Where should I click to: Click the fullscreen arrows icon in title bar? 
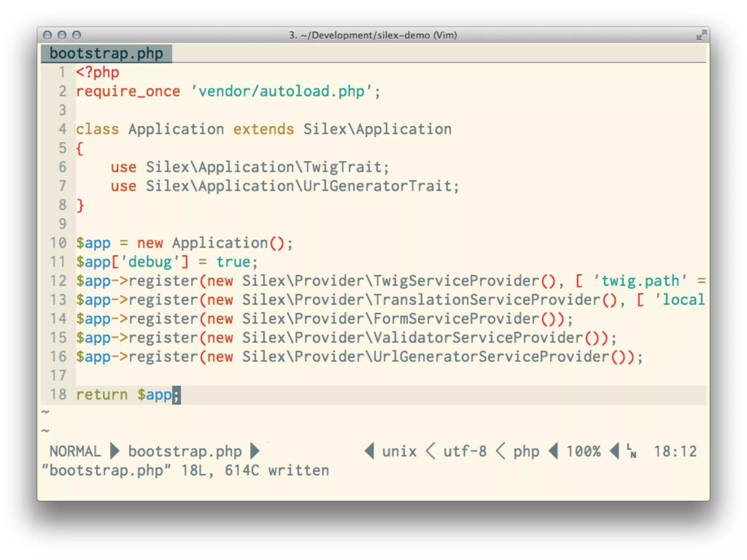[x=701, y=35]
